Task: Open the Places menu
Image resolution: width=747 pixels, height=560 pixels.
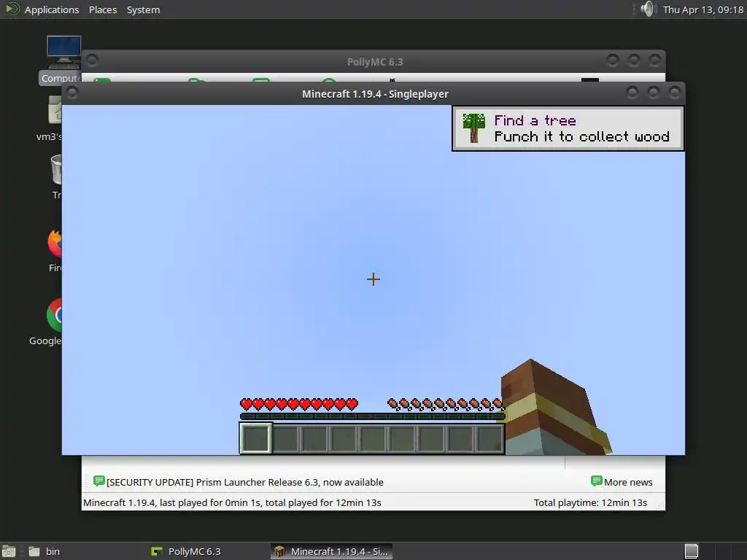Action: click(103, 9)
